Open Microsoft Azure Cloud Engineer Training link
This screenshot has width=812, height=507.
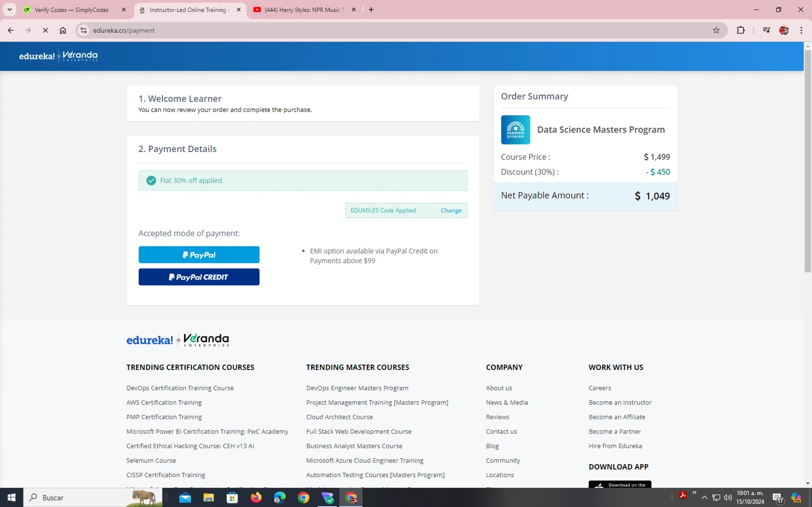[365, 461]
